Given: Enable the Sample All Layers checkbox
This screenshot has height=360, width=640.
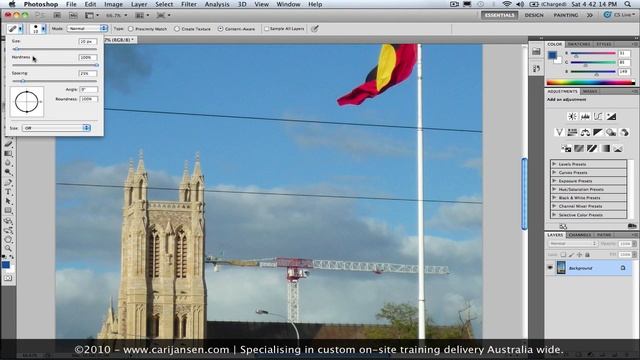Looking at the screenshot, I should click(x=266, y=29).
